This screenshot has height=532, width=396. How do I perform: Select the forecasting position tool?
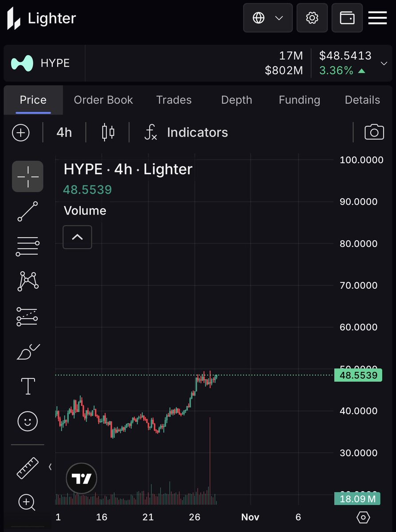[x=27, y=316]
